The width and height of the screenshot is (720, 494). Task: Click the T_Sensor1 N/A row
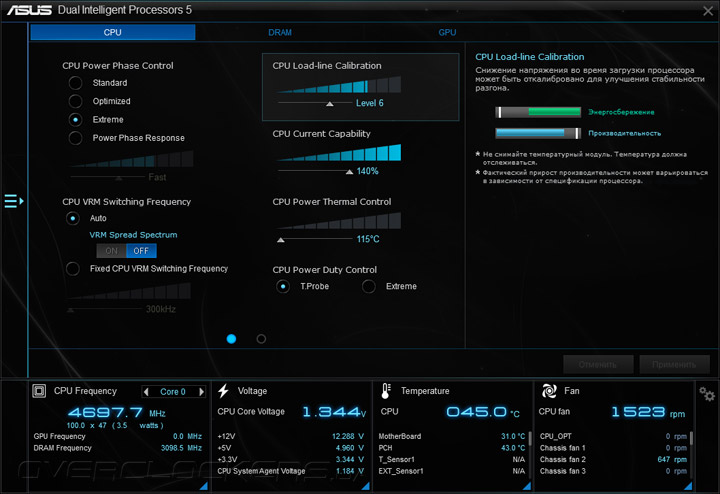pyautogui.click(x=452, y=460)
